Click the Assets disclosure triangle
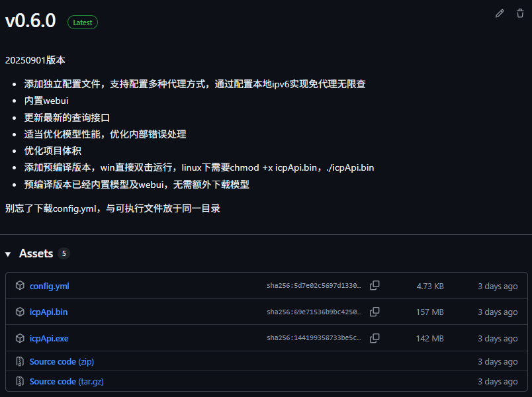This screenshot has height=397, width=532. pyautogui.click(x=7, y=253)
